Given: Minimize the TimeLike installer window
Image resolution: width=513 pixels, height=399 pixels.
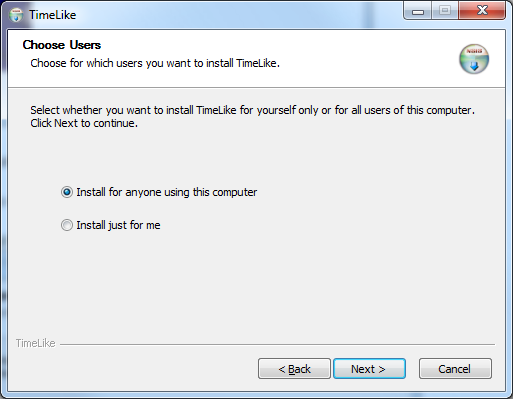Looking at the screenshot, I should coord(418,11).
